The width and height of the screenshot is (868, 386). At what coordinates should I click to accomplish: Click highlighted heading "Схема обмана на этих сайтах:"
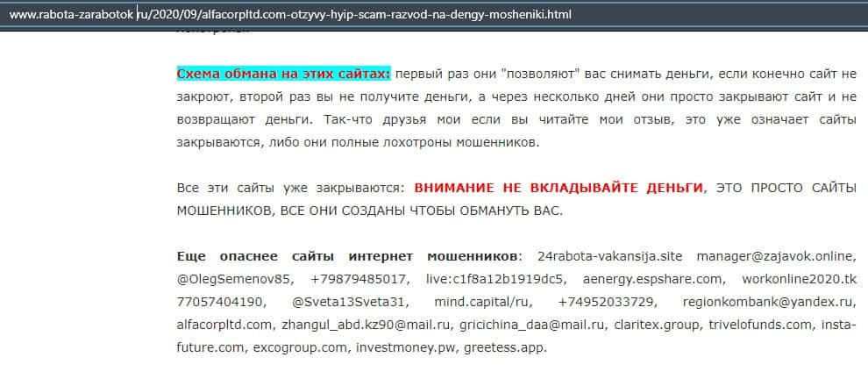click(x=283, y=74)
